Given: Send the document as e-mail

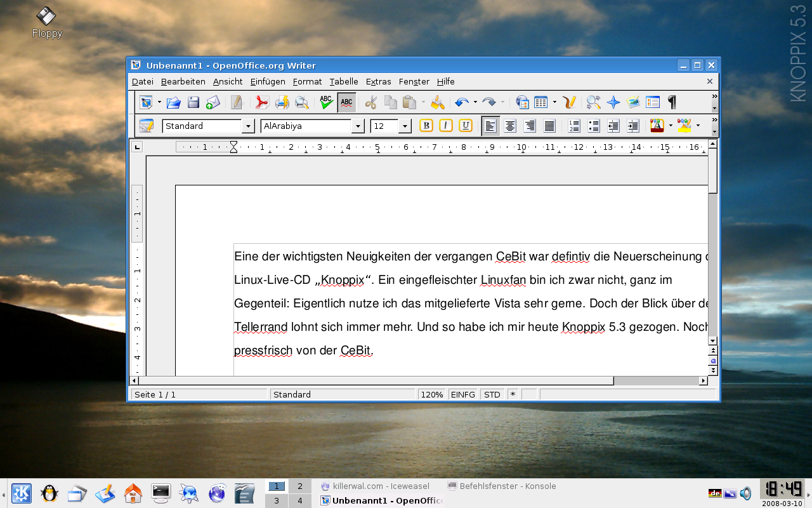Looking at the screenshot, I should click(x=213, y=102).
